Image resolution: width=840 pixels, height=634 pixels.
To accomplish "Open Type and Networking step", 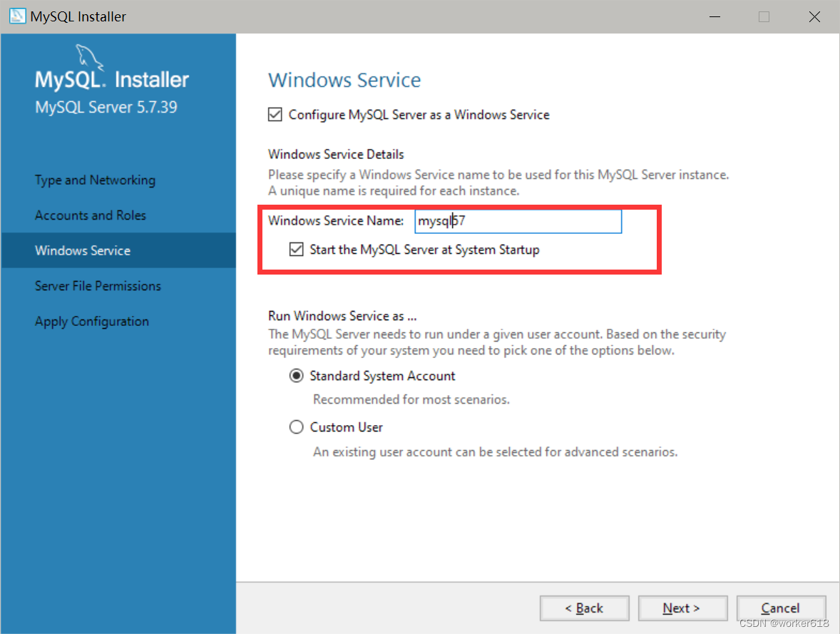I will coord(96,180).
